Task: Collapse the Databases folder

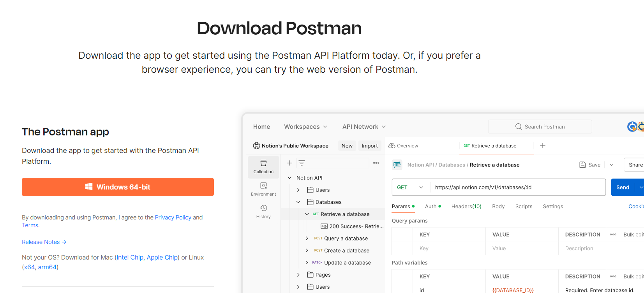Action: point(298,202)
